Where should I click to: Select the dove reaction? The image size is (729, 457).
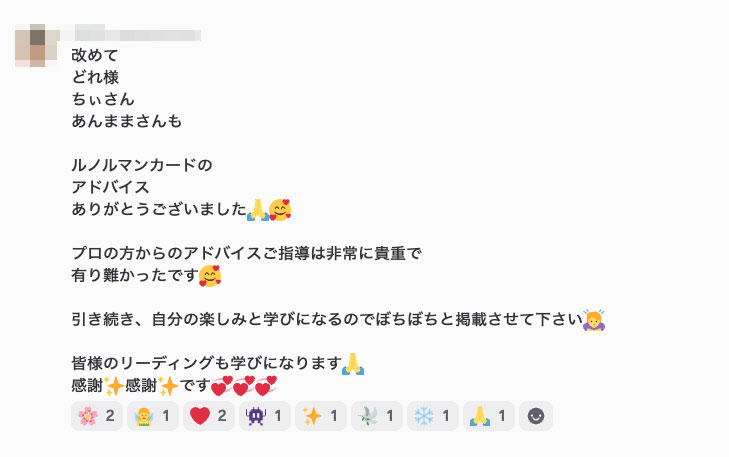[x=377, y=416]
